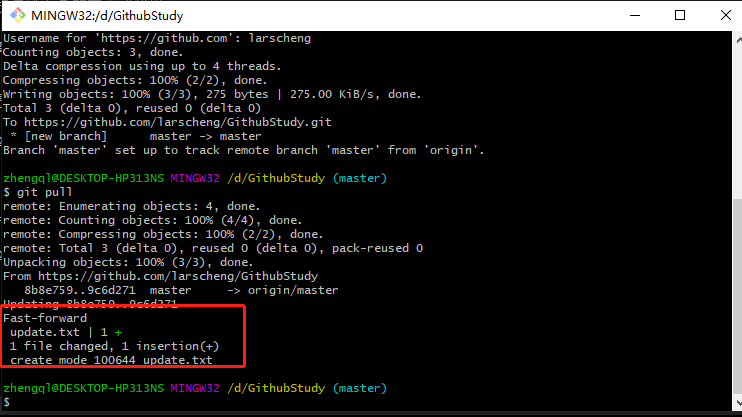Click the "* [new branch] master -> master" line
Image resolution: width=742 pixels, height=417 pixels.
pyautogui.click(x=135, y=136)
